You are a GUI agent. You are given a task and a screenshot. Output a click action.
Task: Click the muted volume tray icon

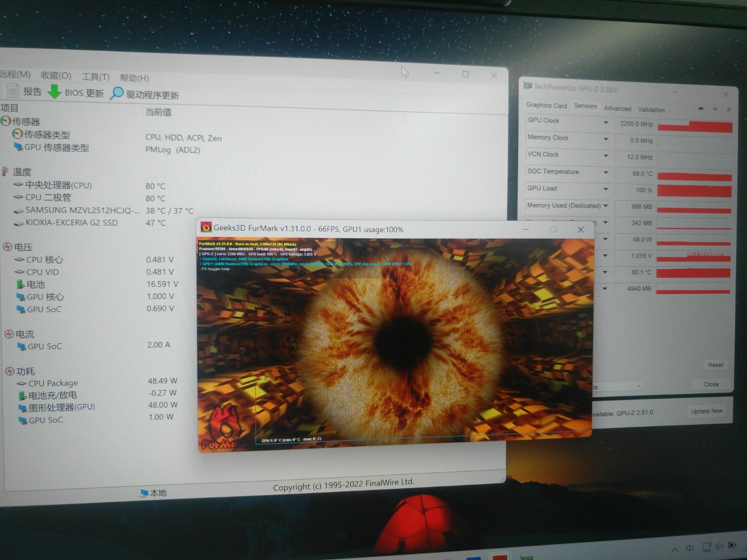pos(719,546)
